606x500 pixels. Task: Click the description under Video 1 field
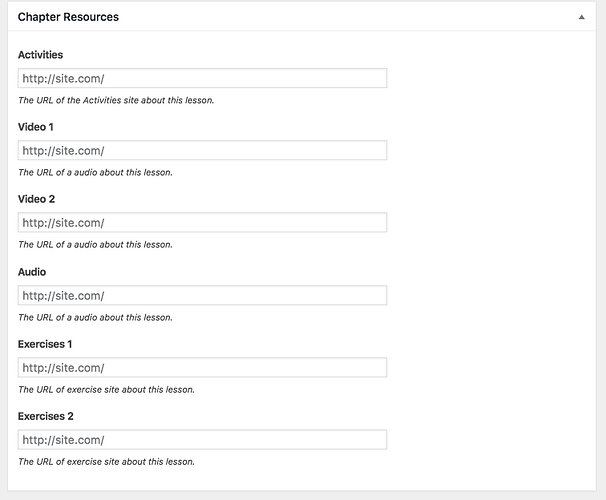click(x=95, y=173)
